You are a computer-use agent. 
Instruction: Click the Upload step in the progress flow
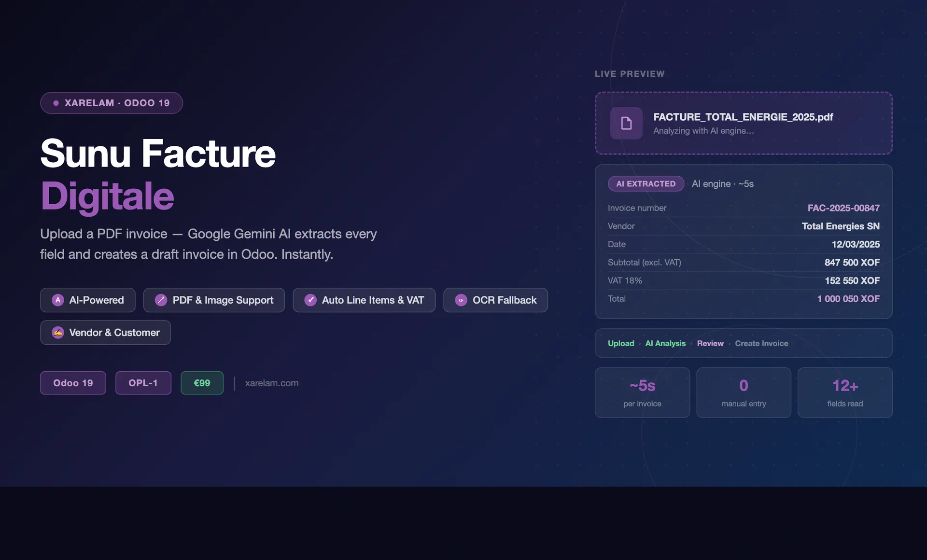click(621, 343)
